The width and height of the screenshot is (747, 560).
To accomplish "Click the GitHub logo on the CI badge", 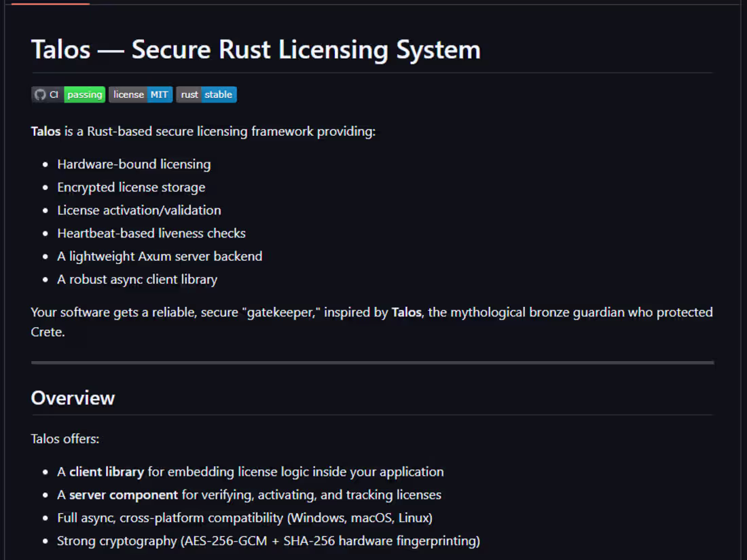I will coord(39,94).
